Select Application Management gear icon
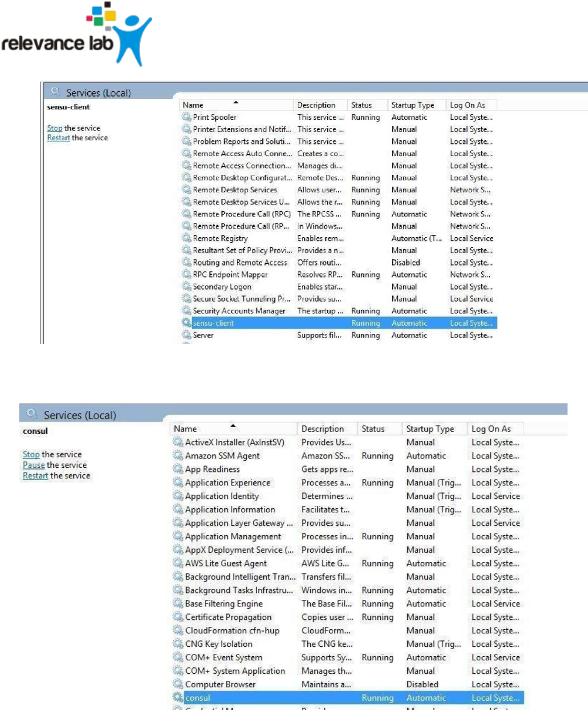 point(178,536)
